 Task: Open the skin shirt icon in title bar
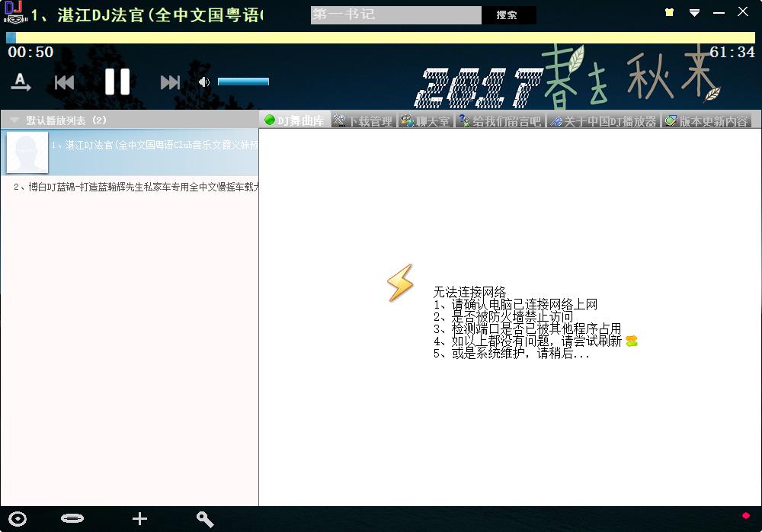click(x=669, y=12)
